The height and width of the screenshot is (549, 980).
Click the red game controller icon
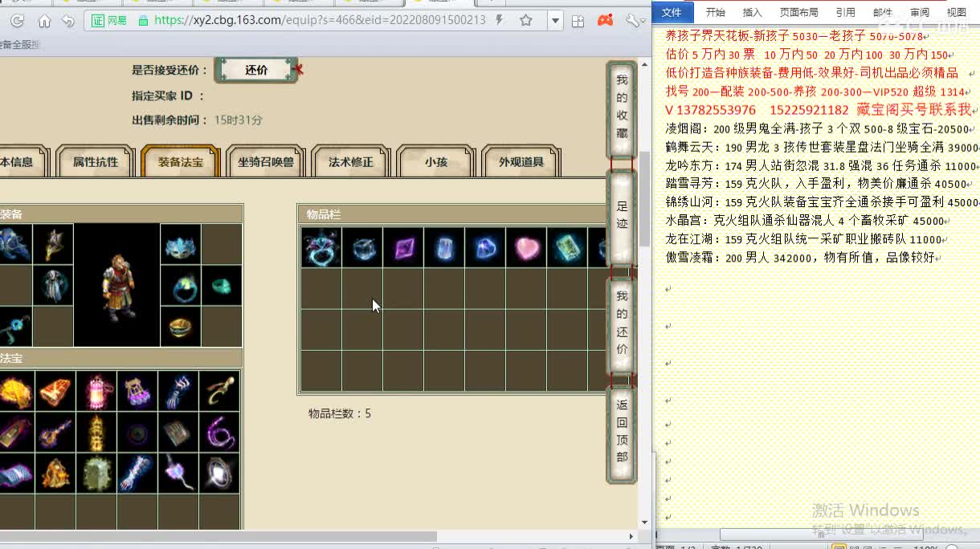(x=606, y=20)
